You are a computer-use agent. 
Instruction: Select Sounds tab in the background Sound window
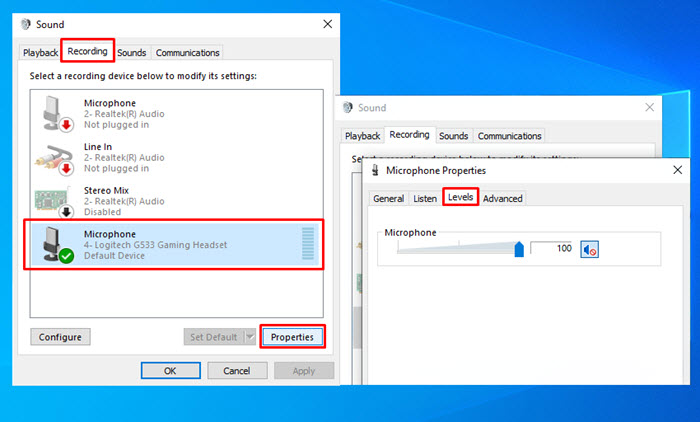click(454, 136)
